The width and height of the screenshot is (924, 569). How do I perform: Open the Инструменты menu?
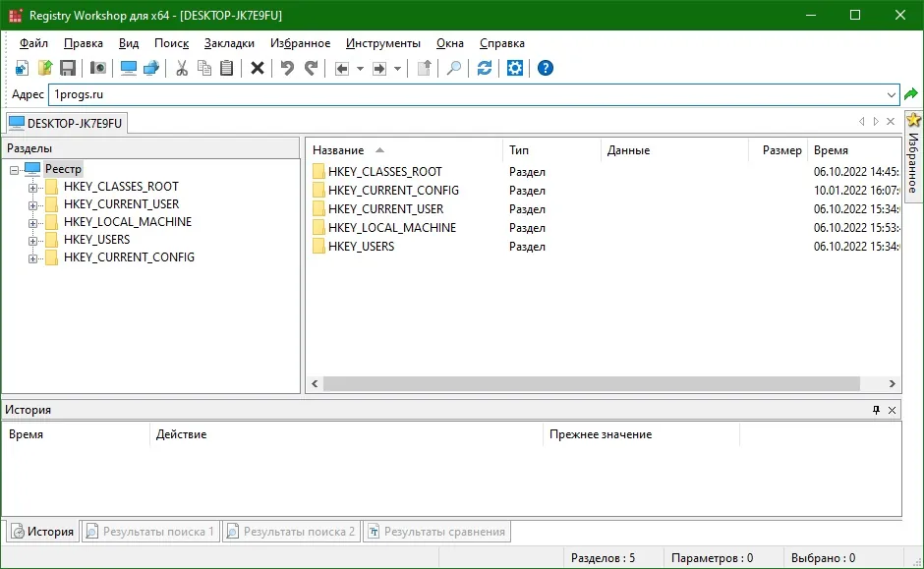383,43
